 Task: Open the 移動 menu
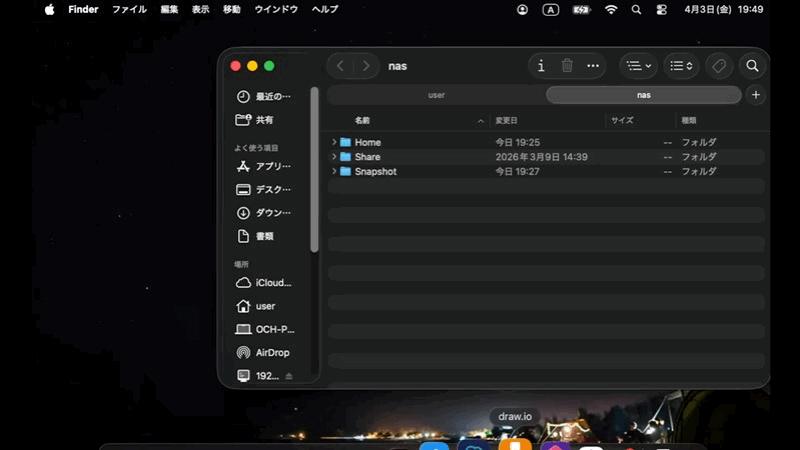click(232, 9)
